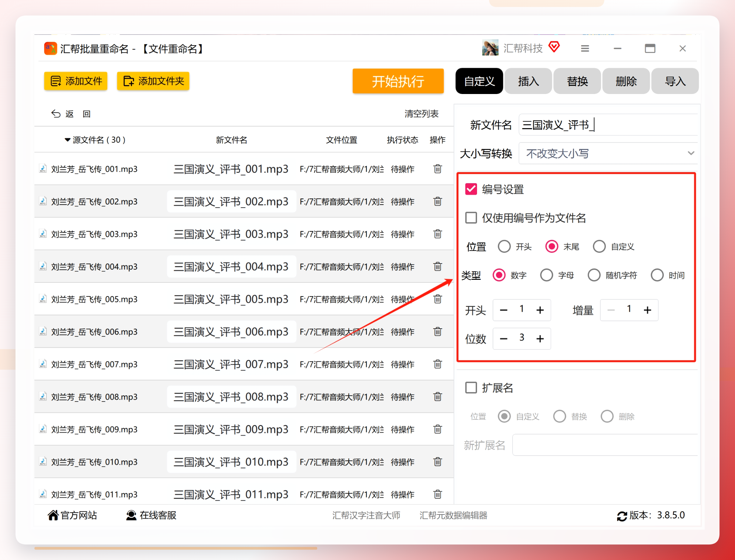
Task: Delete the 刘兰芳_岳飞传_001.mp3 row with trash icon
Action: click(437, 169)
